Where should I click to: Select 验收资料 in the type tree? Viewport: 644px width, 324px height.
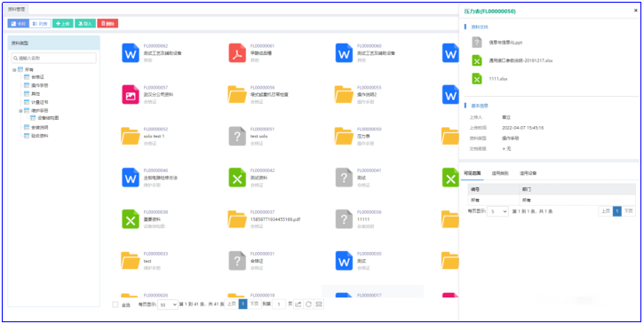coord(39,136)
